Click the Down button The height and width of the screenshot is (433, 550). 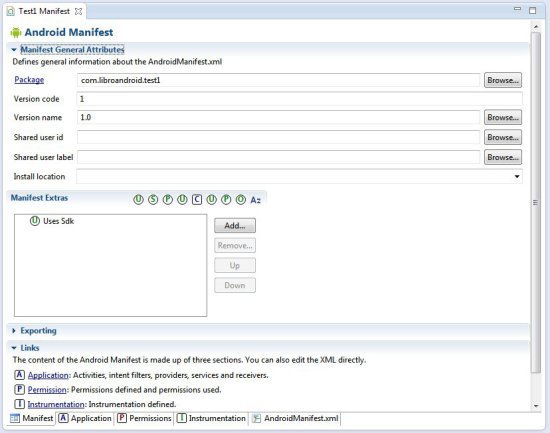[235, 286]
